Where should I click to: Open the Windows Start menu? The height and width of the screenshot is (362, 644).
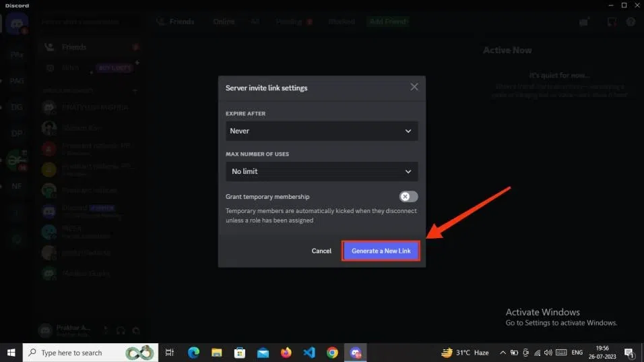(11, 353)
